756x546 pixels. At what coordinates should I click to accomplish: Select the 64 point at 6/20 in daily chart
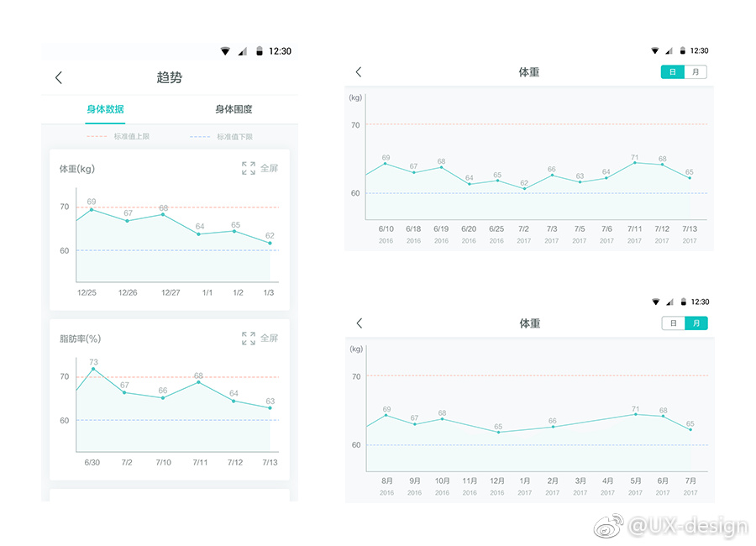coord(469,184)
